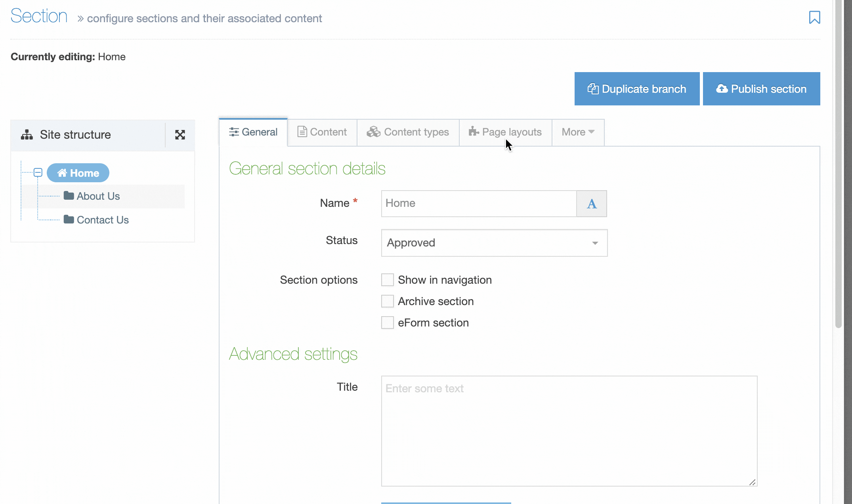Image resolution: width=852 pixels, height=504 pixels.
Task: Check the eForm section option
Action: 387,323
